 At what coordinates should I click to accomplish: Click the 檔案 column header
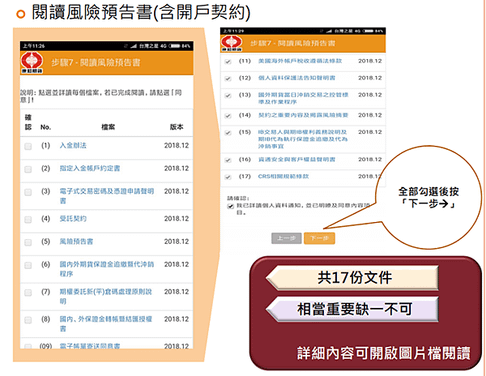(x=108, y=127)
